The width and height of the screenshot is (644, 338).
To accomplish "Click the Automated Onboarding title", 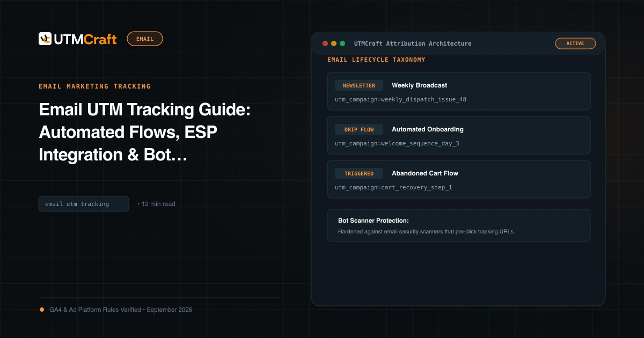I will [428, 129].
